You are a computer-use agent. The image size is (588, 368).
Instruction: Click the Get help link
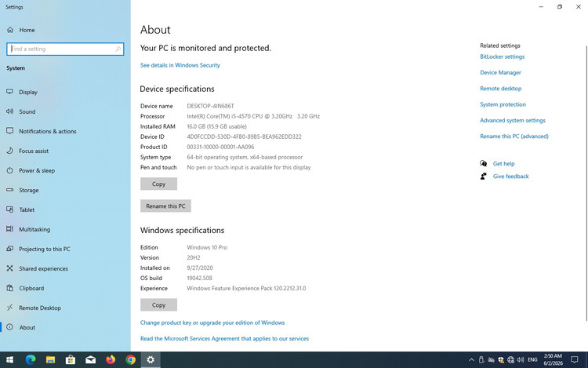(x=503, y=163)
